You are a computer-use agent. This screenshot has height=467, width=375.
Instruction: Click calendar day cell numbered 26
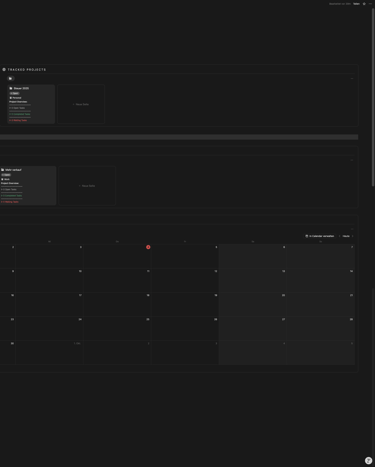point(185,329)
